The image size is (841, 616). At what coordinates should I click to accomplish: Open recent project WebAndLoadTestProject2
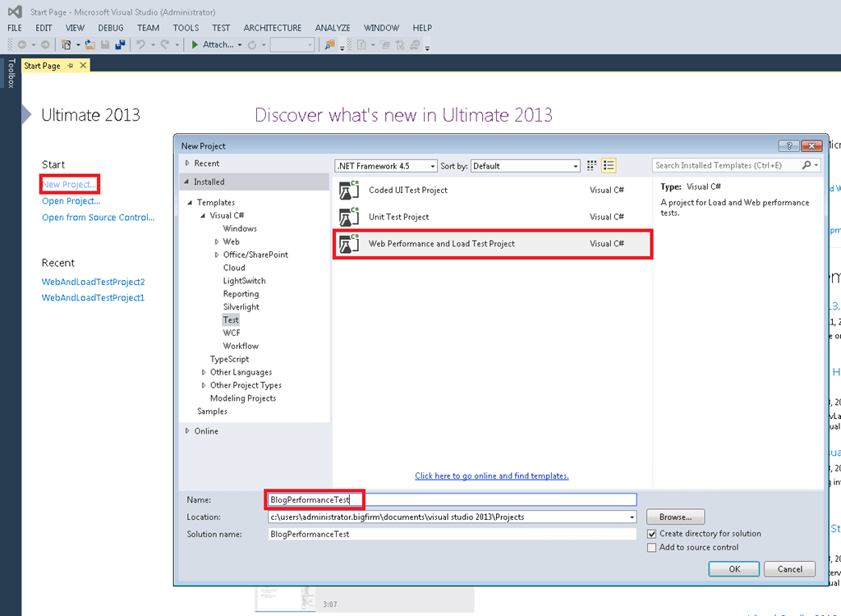[94, 282]
